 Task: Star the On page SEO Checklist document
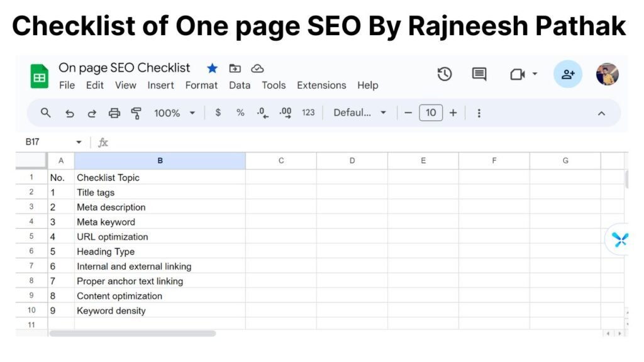213,68
